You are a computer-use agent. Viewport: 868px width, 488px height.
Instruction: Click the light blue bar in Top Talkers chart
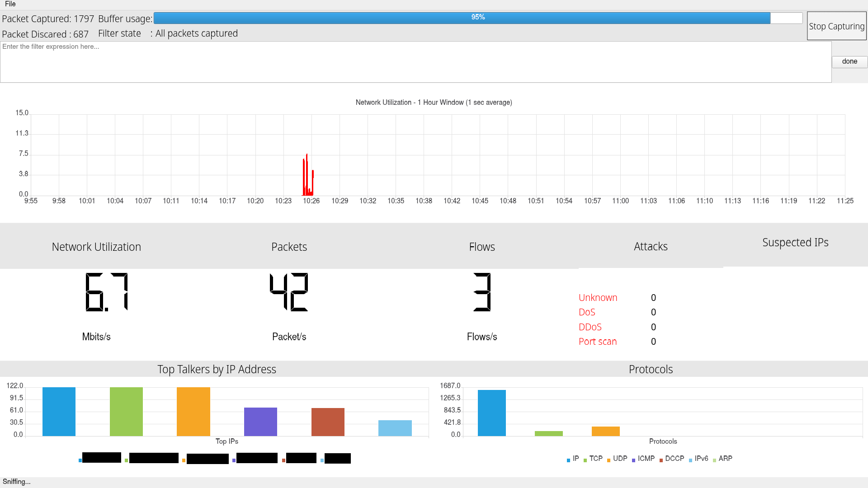(395, 428)
